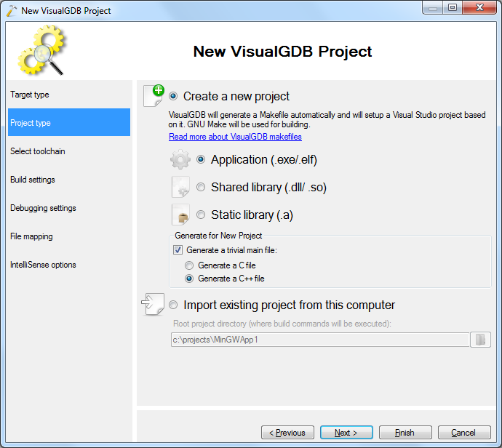Click the root project directory field
Image resolution: width=502 pixels, height=448 pixels.
(x=320, y=340)
